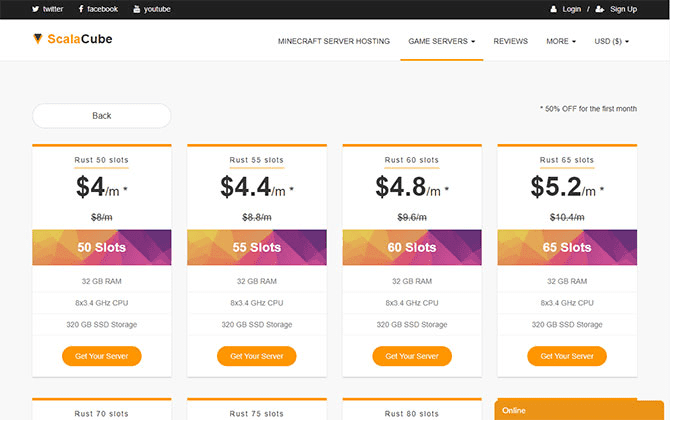
Task: Select the Rust 70 slots plan title
Action: [x=102, y=414]
